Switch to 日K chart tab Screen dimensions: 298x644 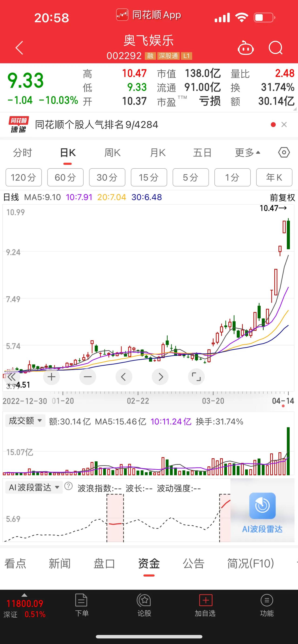[68, 153]
